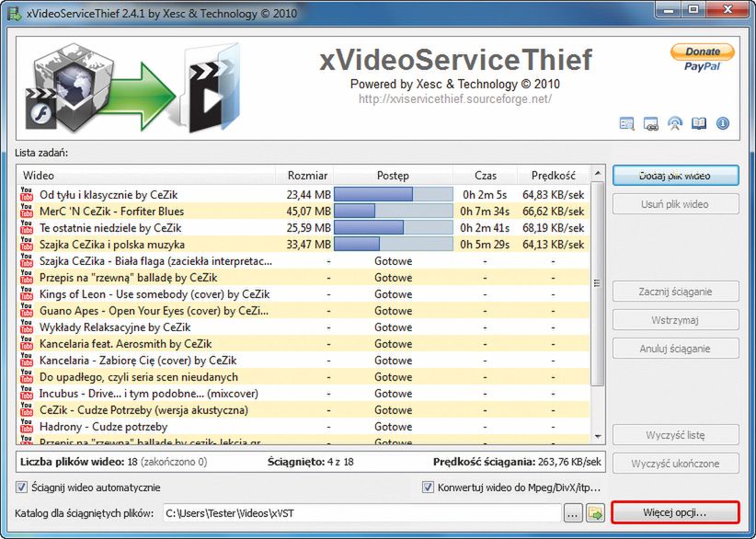The width and height of the screenshot is (756, 539).
Task: Open downloads folder via green-arrow folder icon
Action: click(595, 513)
